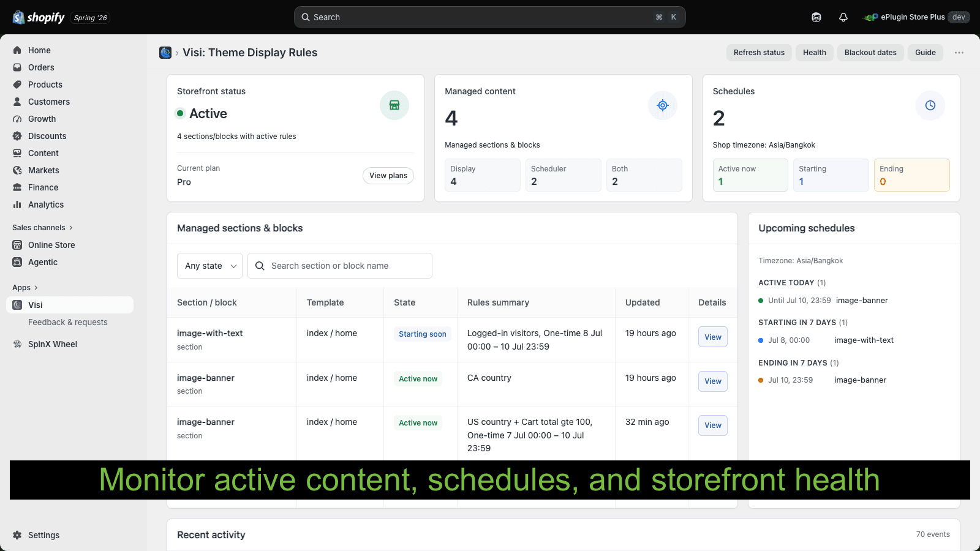Screen dimensions: 980x551
Task: Click the storefront icon in status card
Action: (394, 105)
